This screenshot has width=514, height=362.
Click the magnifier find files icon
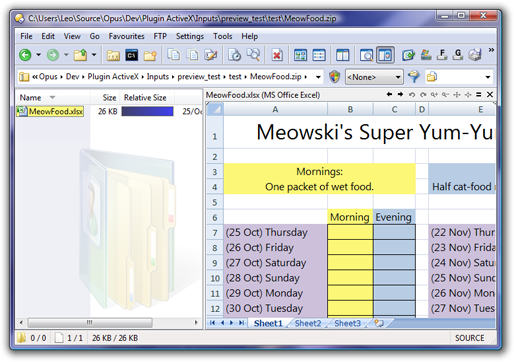click(253, 55)
